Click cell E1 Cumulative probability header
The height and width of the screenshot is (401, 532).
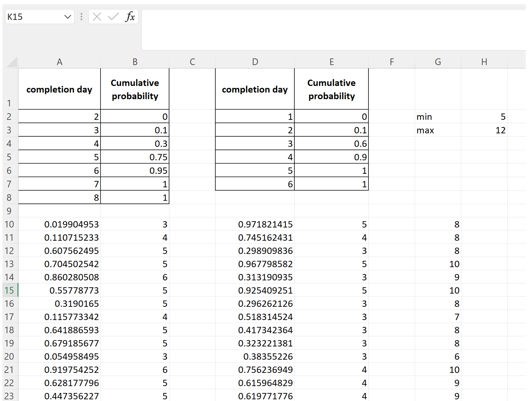[331, 89]
